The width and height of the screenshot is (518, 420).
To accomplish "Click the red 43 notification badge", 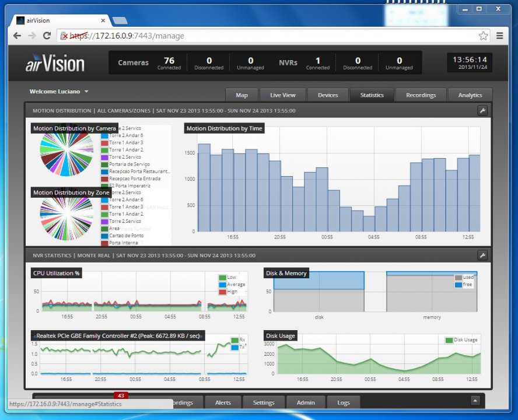I will pos(121,395).
